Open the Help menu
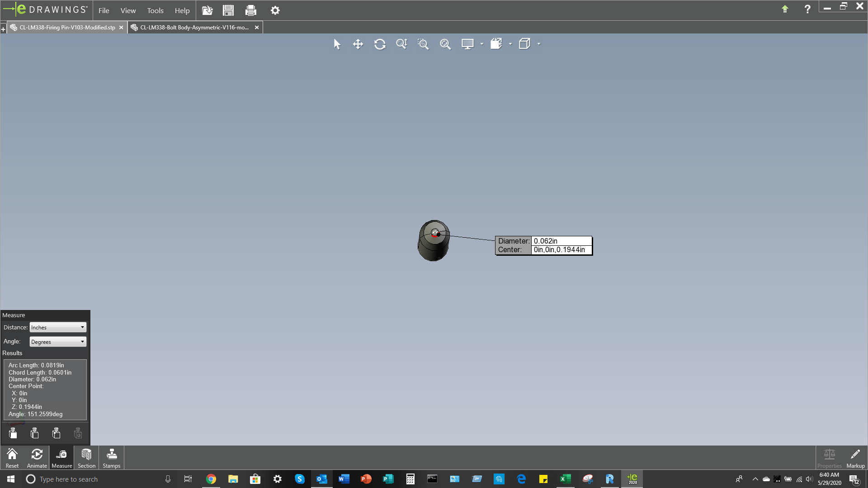 (182, 10)
